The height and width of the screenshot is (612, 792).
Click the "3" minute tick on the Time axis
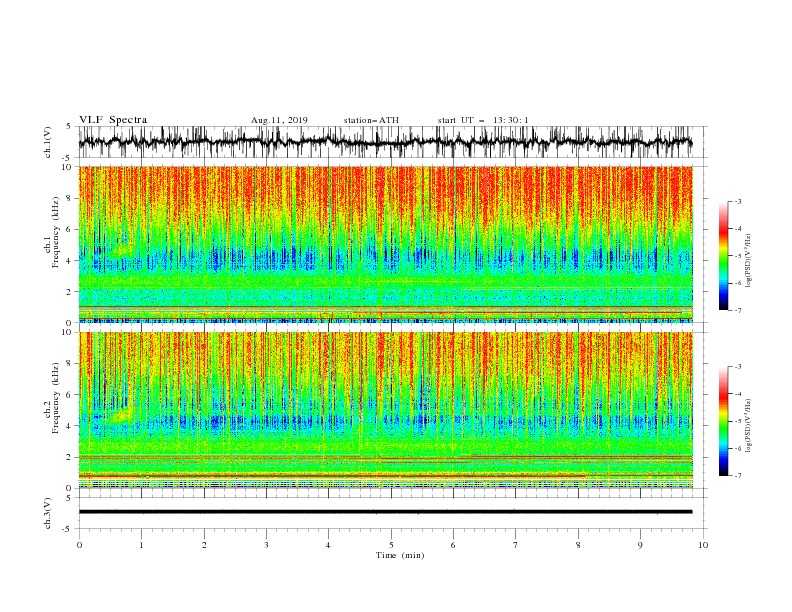tap(266, 545)
